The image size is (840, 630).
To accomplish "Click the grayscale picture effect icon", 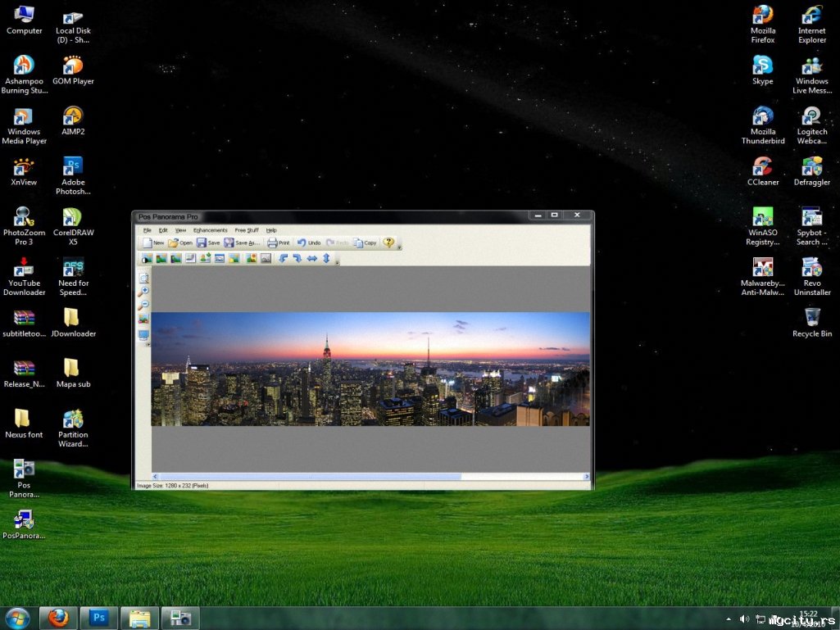I will (x=266, y=259).
